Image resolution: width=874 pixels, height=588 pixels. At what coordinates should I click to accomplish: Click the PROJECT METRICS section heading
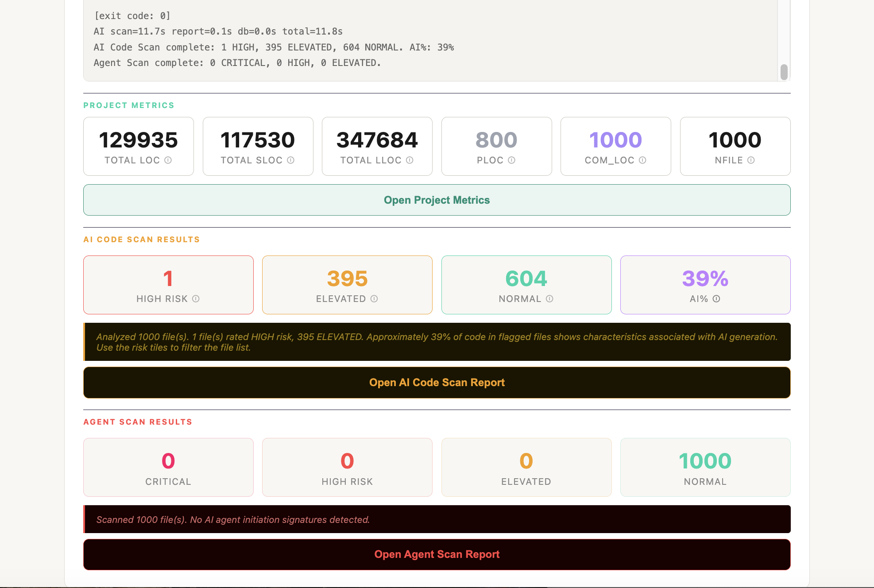[129, 105]
